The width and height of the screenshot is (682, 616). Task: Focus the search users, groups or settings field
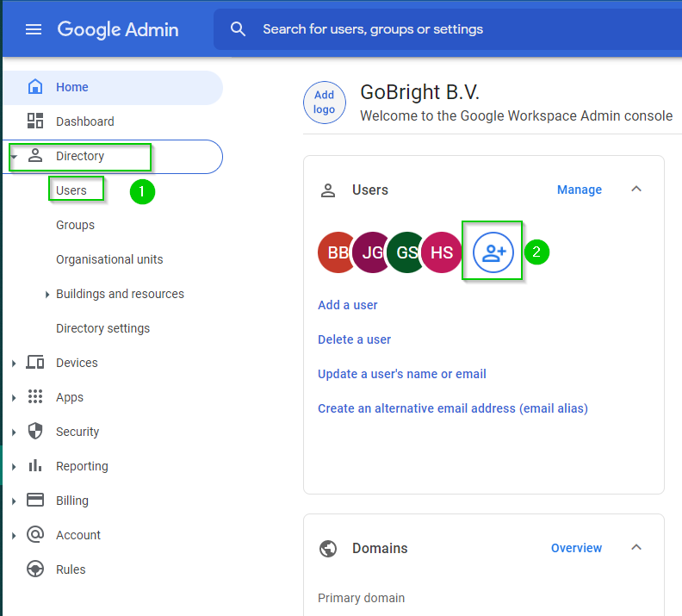(x=448, y=29)
